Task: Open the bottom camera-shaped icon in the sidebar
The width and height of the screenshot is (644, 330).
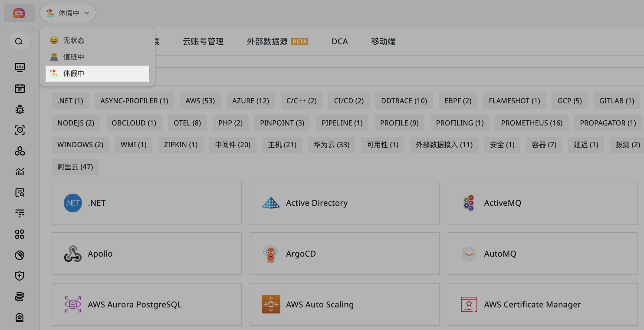Action: point(20,317)
